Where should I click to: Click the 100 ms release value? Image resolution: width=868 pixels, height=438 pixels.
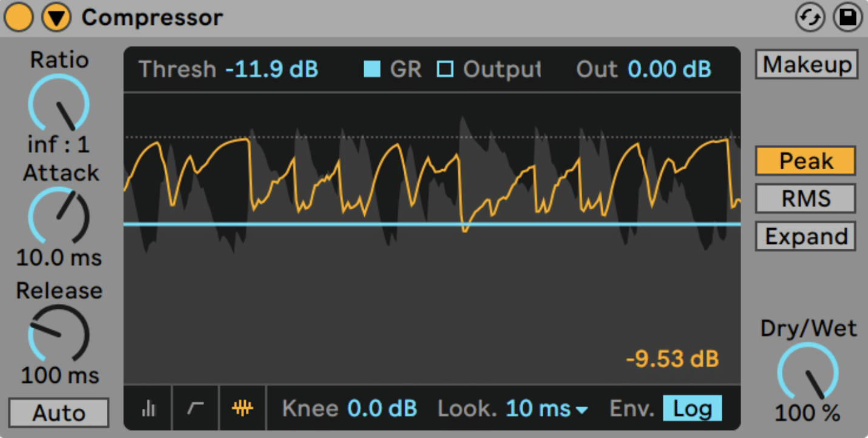[x=59, y=375]
